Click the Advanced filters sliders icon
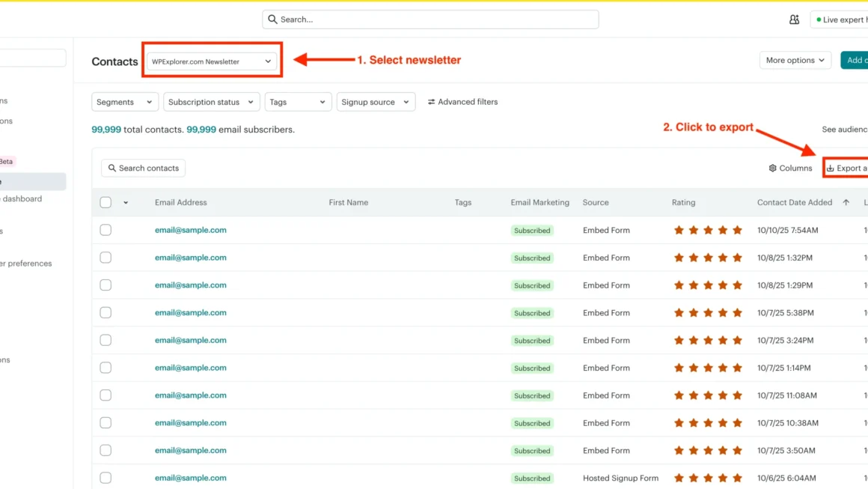This screenshot has width=868, height=489. [431, 102]
